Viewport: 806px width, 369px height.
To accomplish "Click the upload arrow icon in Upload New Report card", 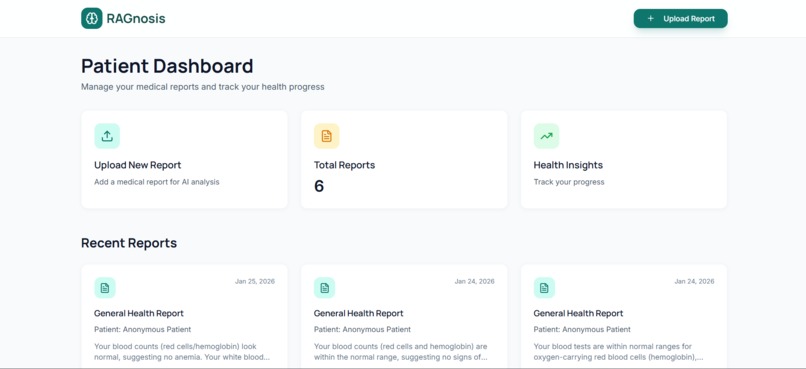I will [x=107, y=136].
